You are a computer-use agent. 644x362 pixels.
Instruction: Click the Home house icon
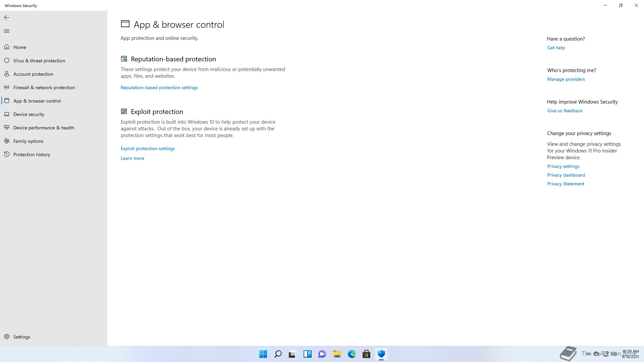pos(7,47)
